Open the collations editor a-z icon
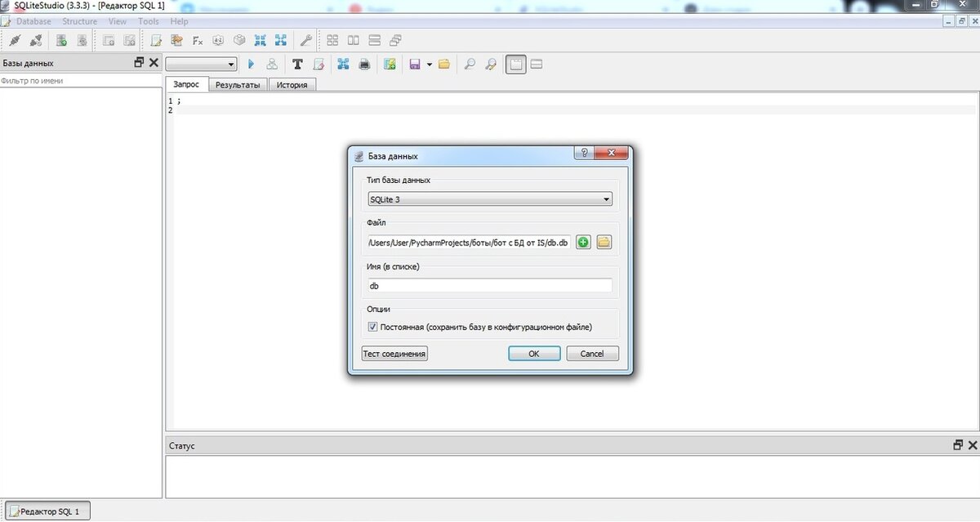The image size is (980, 522). point(219,40)
